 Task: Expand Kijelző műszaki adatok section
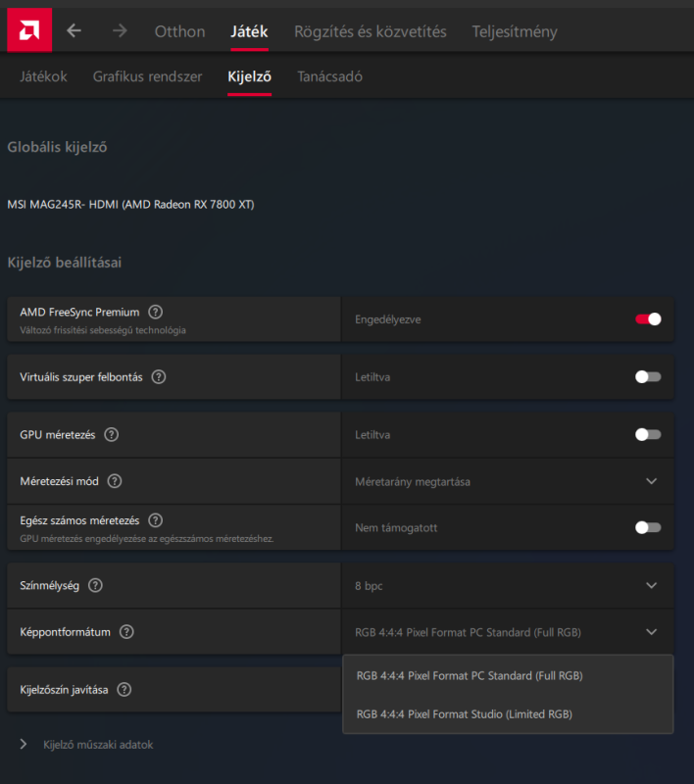point(87,745)
